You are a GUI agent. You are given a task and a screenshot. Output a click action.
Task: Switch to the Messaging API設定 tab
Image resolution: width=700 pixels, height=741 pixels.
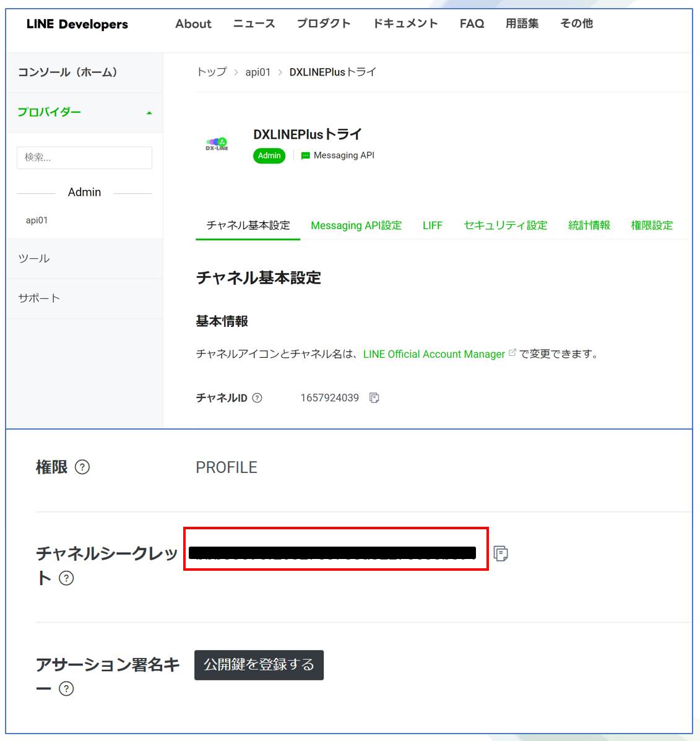tap(356, 225)
